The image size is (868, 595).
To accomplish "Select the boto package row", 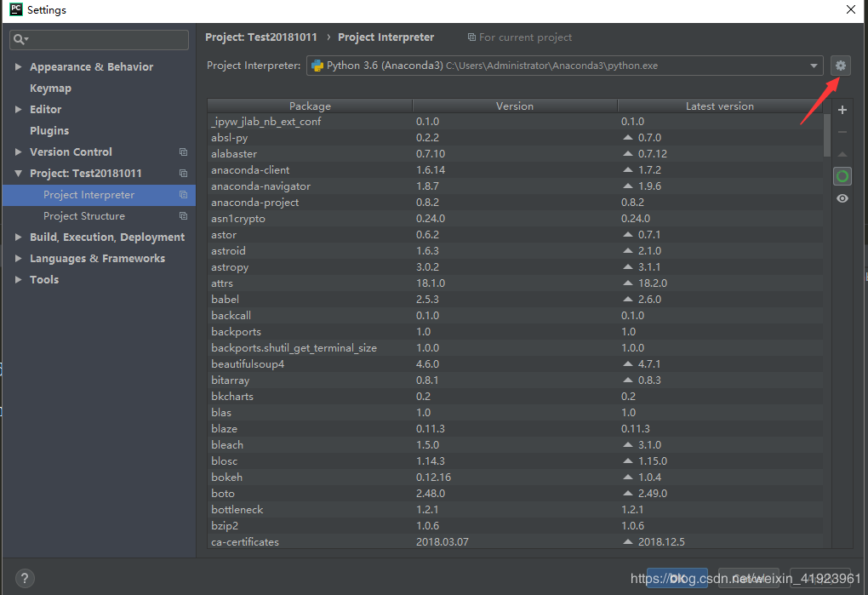I will coord(516,494).
